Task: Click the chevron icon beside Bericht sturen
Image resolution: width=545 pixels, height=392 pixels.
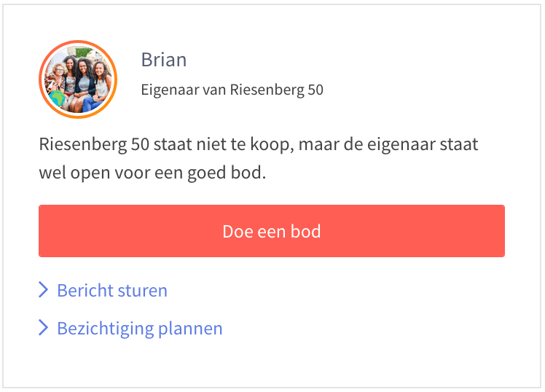Action: (43, 291)
